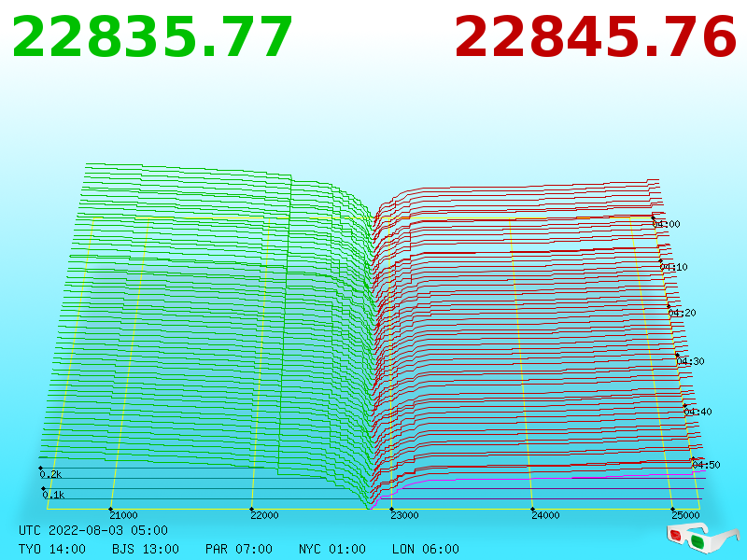Click the TYO 14:00 clock

coord(52,549)
